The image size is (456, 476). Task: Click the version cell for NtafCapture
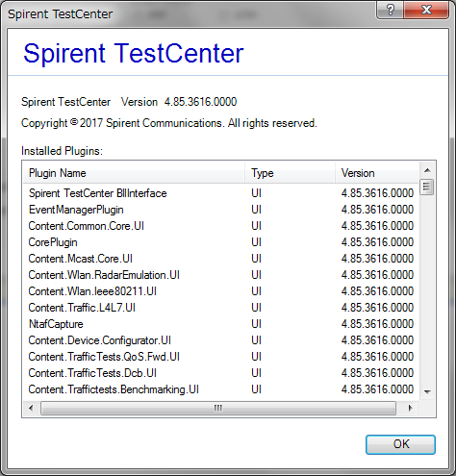pos(377,324)
